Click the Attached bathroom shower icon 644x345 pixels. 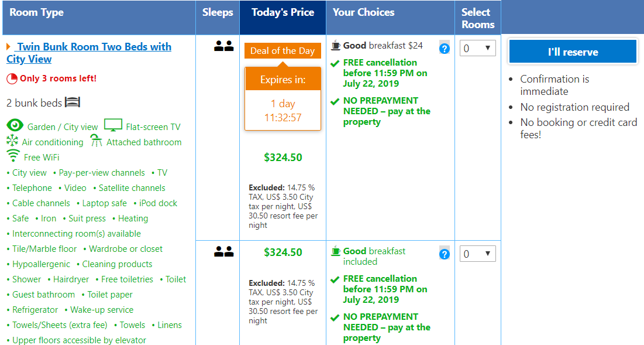click(96, 141)
